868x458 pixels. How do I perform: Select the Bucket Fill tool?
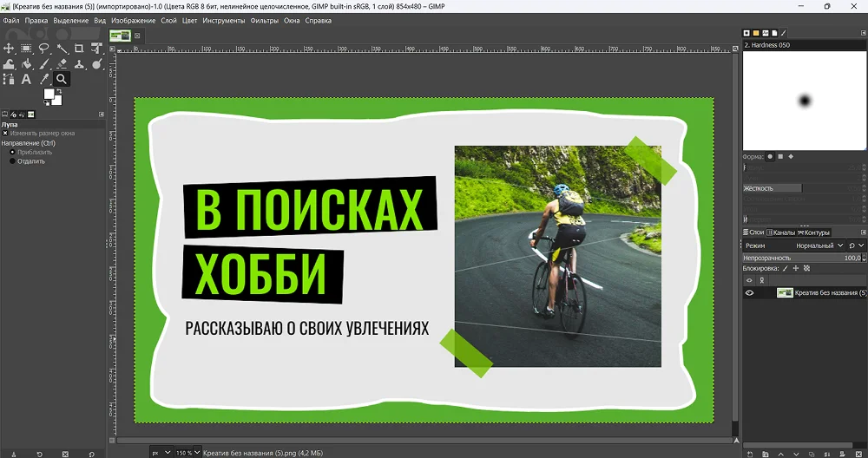27,63
